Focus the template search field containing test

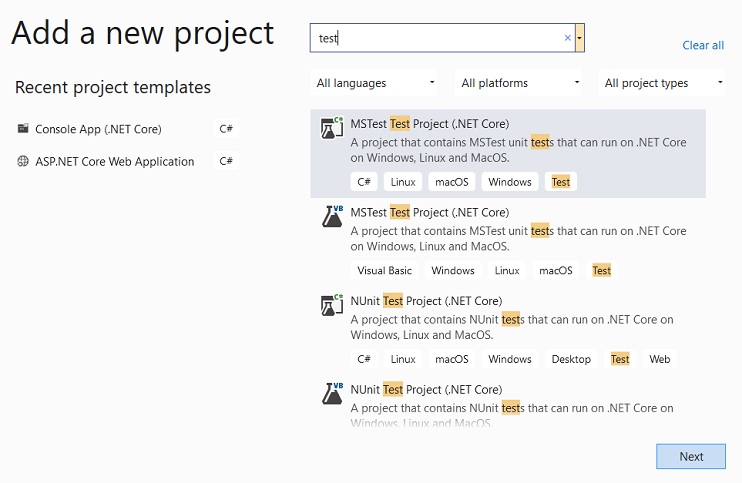[x=442, y=38]
